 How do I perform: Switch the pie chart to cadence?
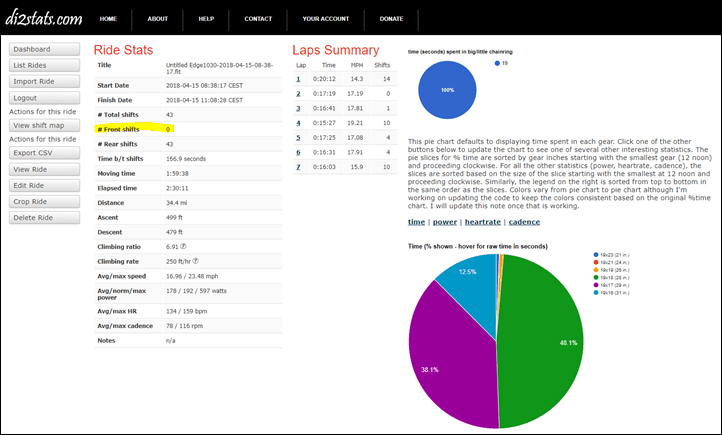(524, 222)
